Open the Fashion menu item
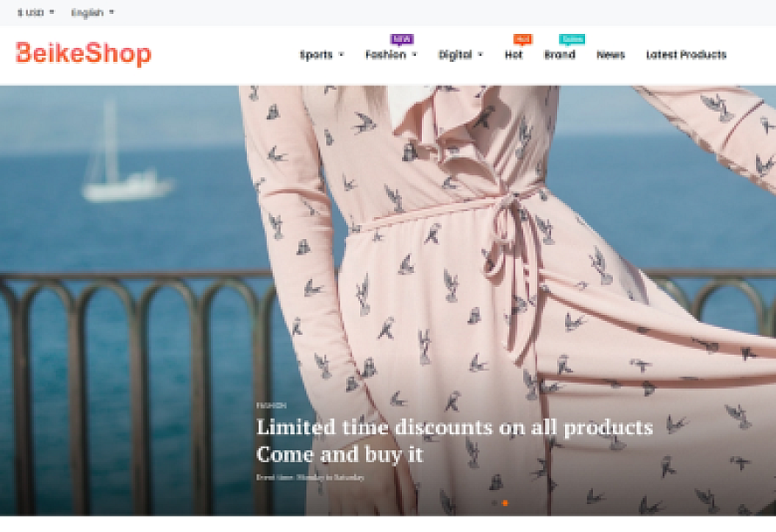776x532 pixels. tap(385, 54)
